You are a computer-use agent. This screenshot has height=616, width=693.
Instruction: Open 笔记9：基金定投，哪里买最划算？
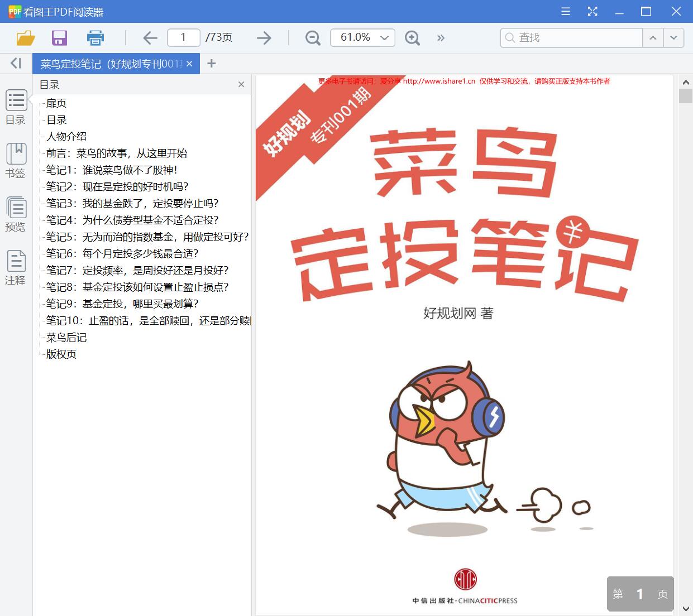click(122, 304)
